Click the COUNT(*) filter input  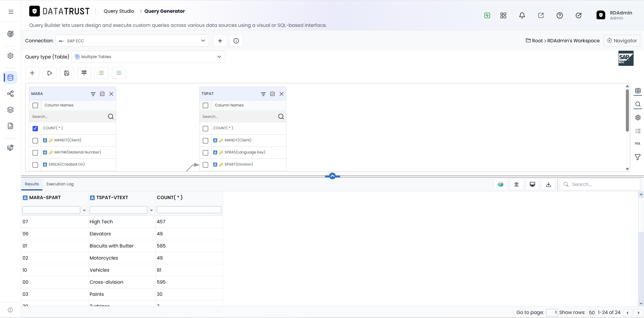pos(189,210)
